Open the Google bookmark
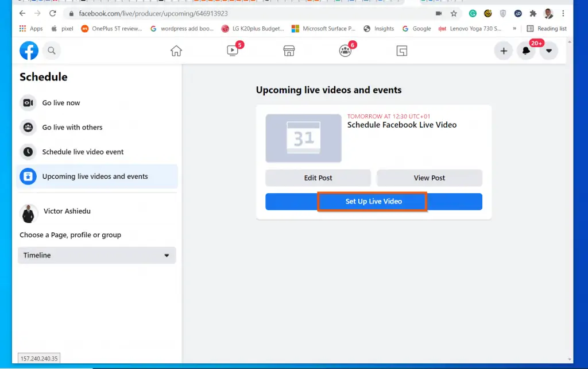The image size is (588, 369). click(x=417, y=29)
